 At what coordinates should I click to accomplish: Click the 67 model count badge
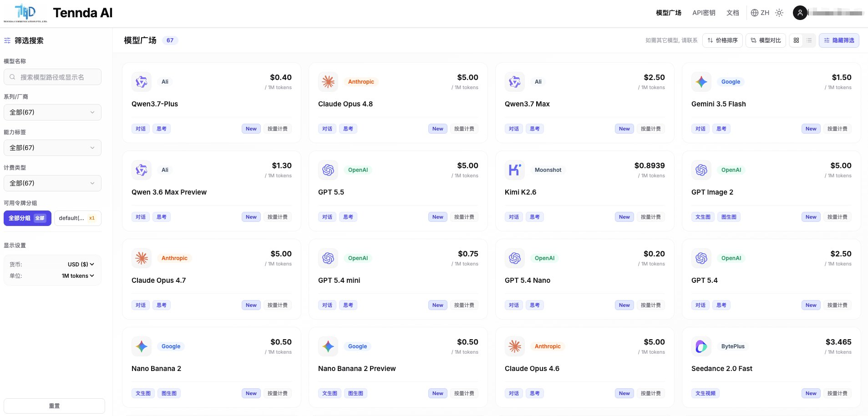[170, 40]
